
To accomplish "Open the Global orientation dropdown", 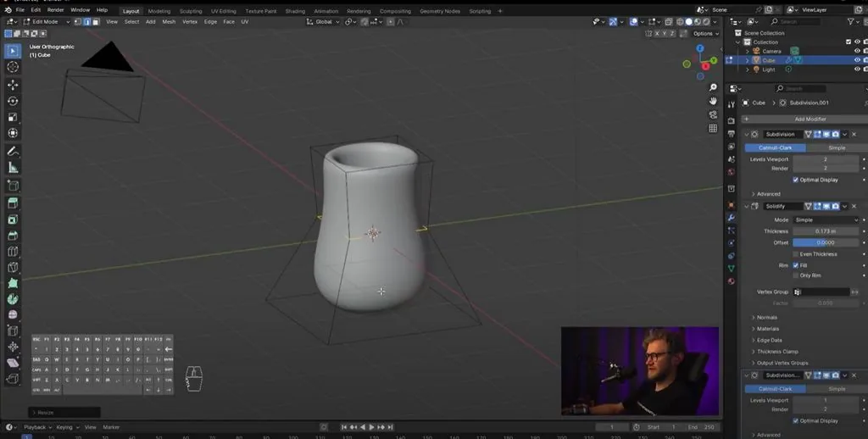I will tap(323, 21).
